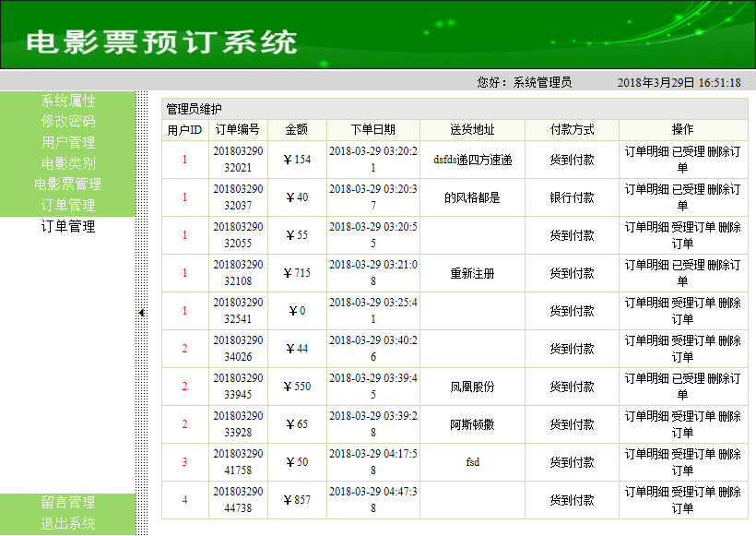Screen dimensions: 756x536
Task: Click the 的风格都是 address cell
Action: pos(472,197)
